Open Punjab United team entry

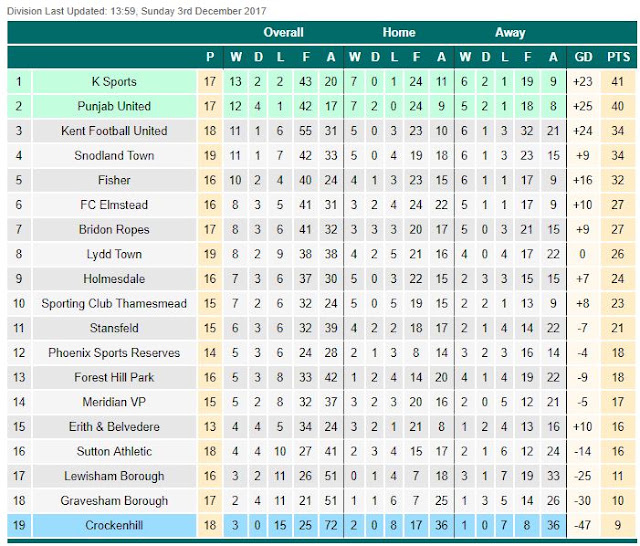(114, 106)
